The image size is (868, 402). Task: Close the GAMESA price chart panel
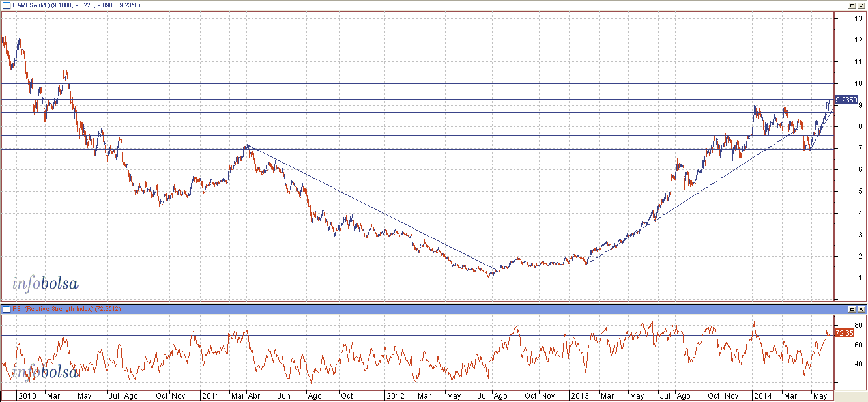point(861,5)
